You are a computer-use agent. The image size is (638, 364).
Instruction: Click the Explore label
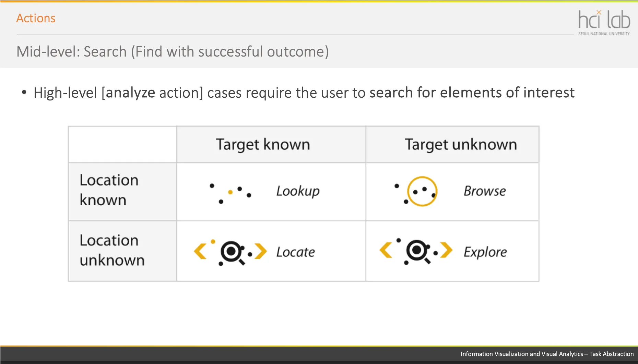(x=485, y=252)
